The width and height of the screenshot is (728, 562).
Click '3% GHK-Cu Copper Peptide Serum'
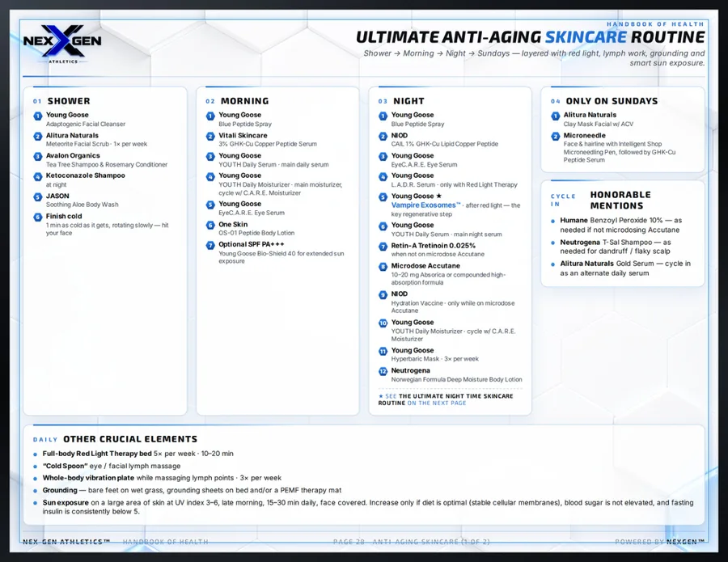268,144
